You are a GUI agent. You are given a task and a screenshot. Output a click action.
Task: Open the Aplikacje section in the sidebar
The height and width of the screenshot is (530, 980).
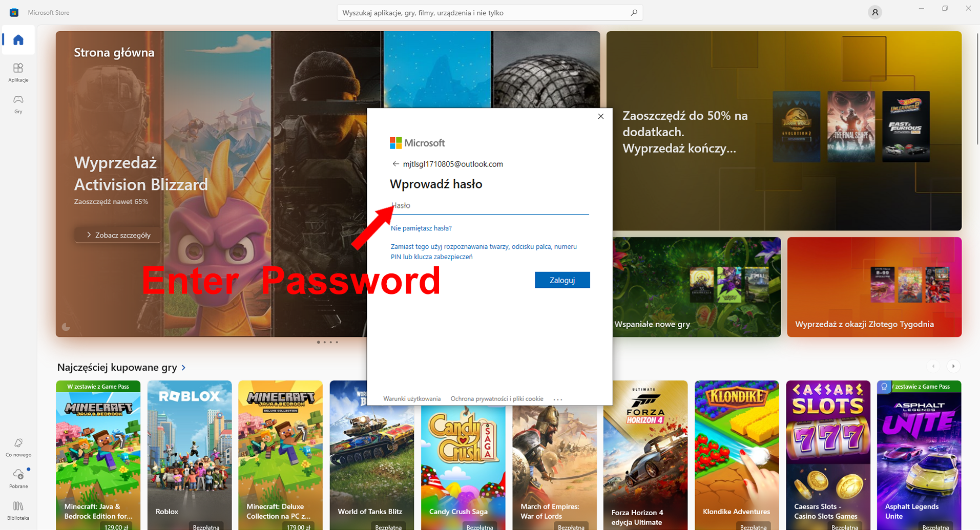point(18,72)
